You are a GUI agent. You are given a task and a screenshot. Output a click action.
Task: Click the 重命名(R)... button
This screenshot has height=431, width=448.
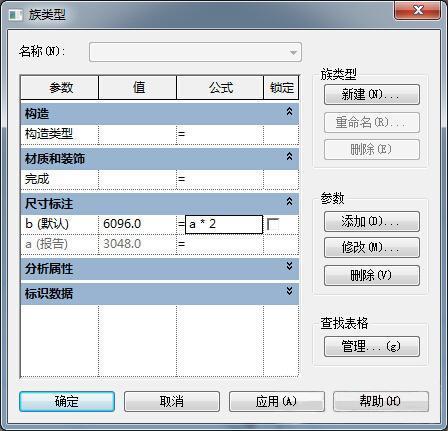tap(372, 122)
